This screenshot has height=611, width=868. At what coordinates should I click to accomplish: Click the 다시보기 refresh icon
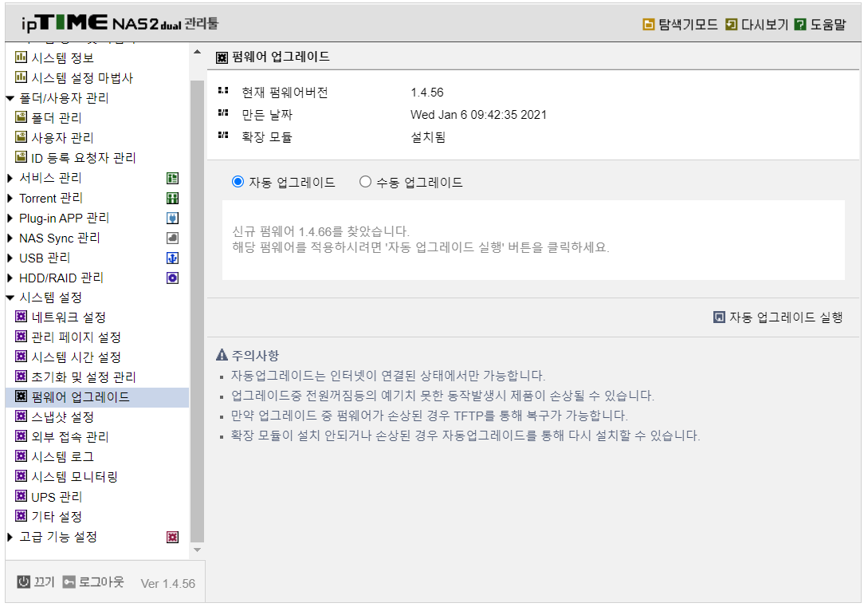pos(731,25)
